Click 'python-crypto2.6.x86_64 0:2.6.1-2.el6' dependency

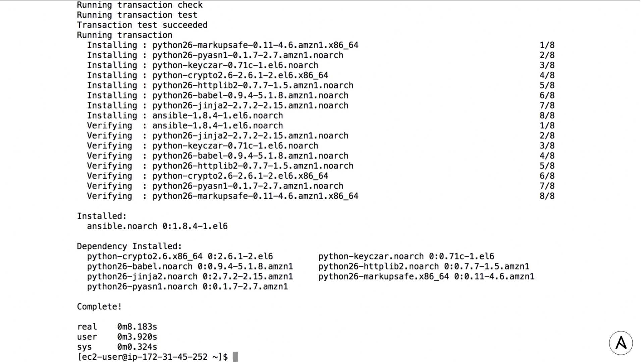180,256
